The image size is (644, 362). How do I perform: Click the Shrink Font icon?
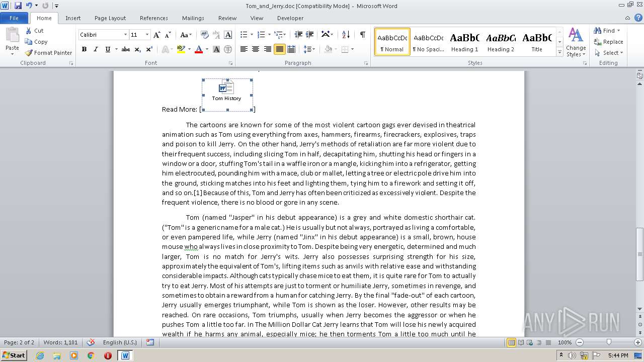click(x=168, y=35)
